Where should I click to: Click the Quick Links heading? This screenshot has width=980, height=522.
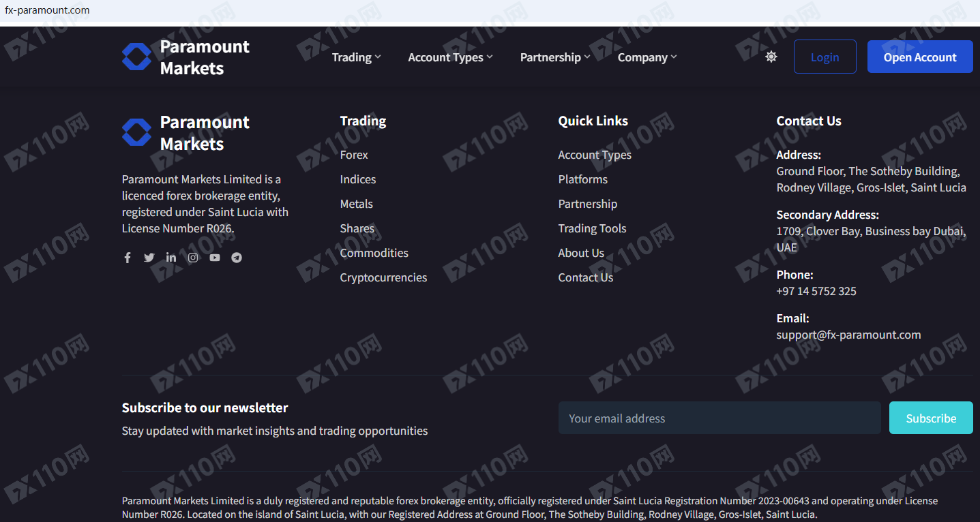coord(593,121)
